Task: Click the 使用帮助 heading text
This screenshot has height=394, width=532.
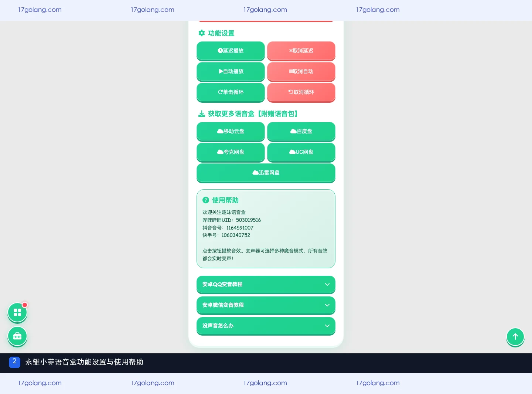Action: pos(225,200)
